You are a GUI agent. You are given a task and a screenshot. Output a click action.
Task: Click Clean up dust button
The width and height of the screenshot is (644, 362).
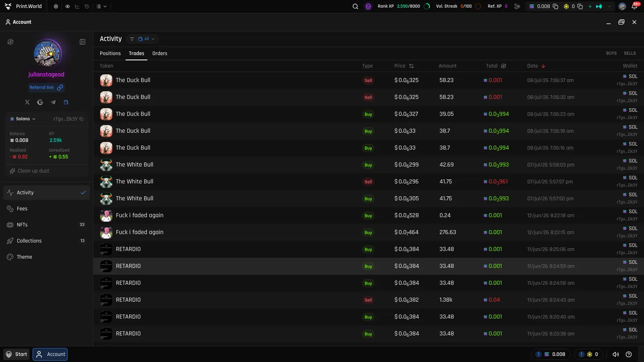point(30,171)
